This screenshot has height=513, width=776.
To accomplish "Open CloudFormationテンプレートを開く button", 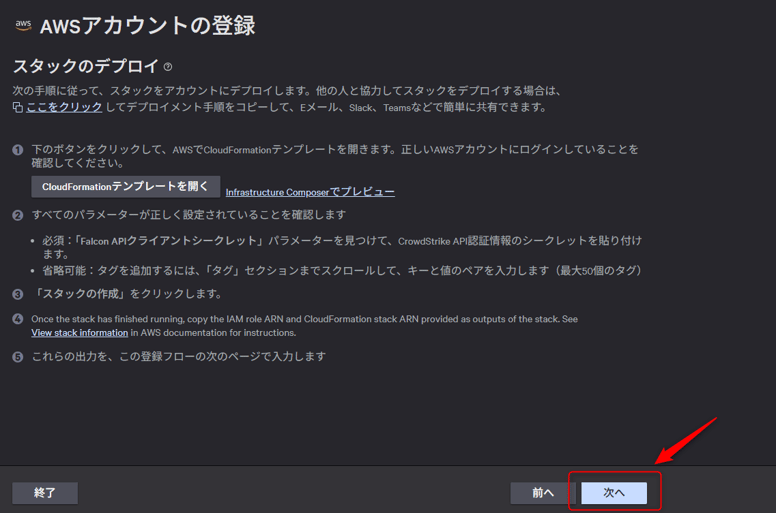I will [126, 187].
